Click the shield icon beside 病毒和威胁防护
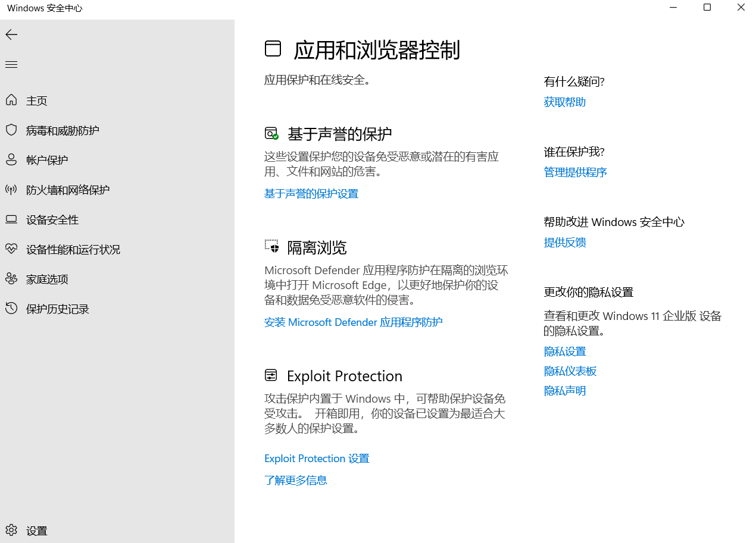This screenshot has width=756, height=543. (x=11, y=130)
